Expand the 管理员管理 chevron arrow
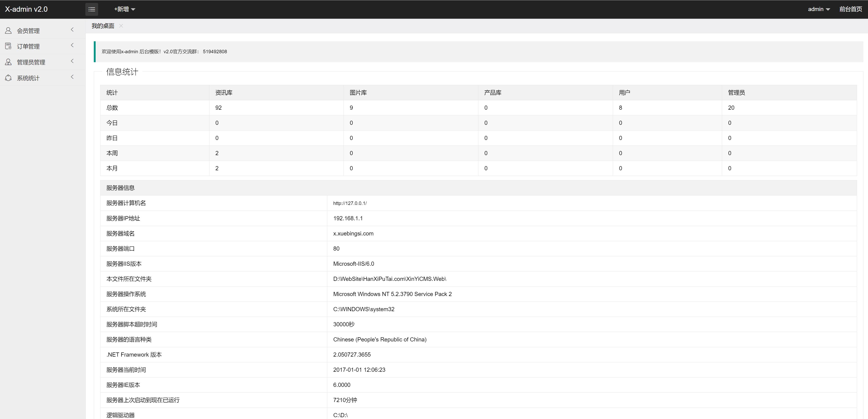This screenshot has width=868, height=419. pyautogui.click(x=72, y=61)
